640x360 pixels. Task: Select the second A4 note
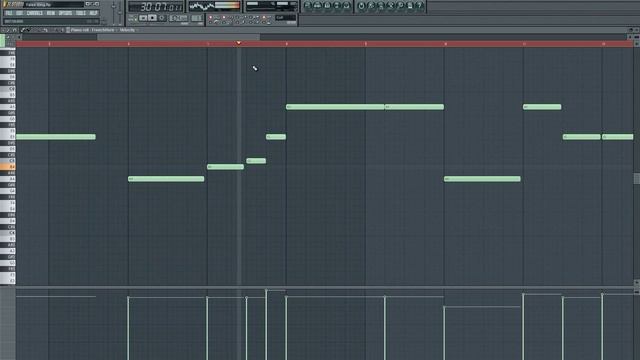tap(482, 179)
